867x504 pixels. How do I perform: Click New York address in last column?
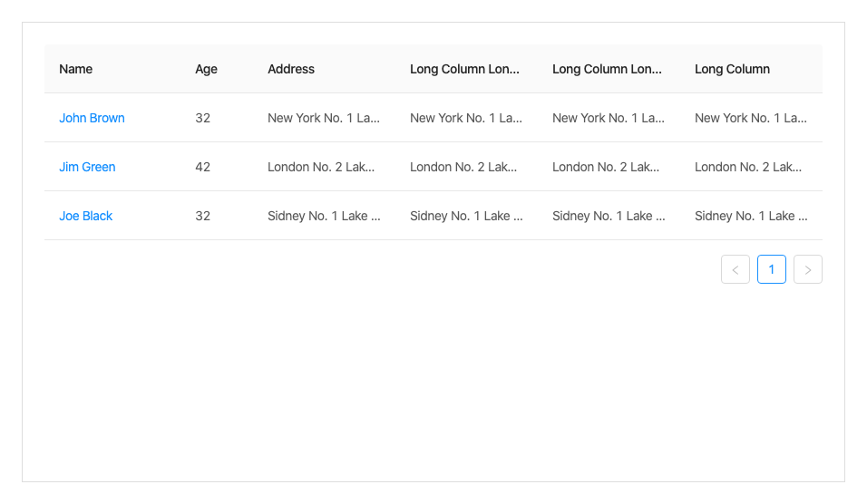click(750, 118)
